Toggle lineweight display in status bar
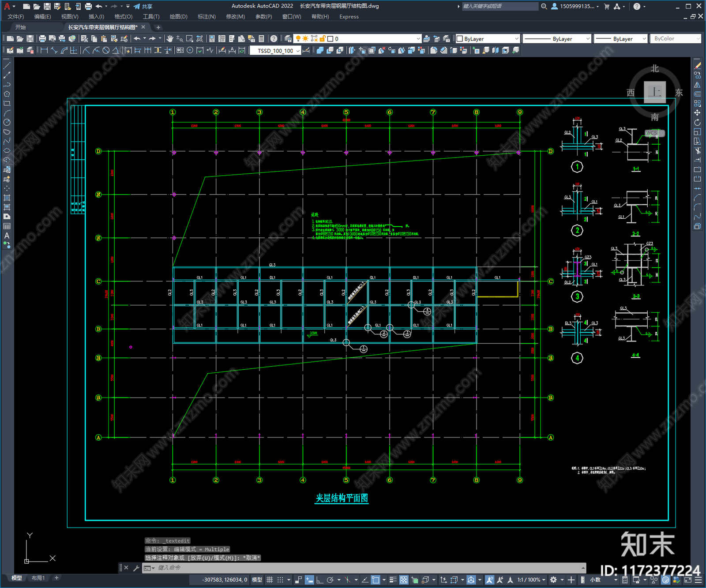Viewport: 706px width, 588px height. coord(393,580)
